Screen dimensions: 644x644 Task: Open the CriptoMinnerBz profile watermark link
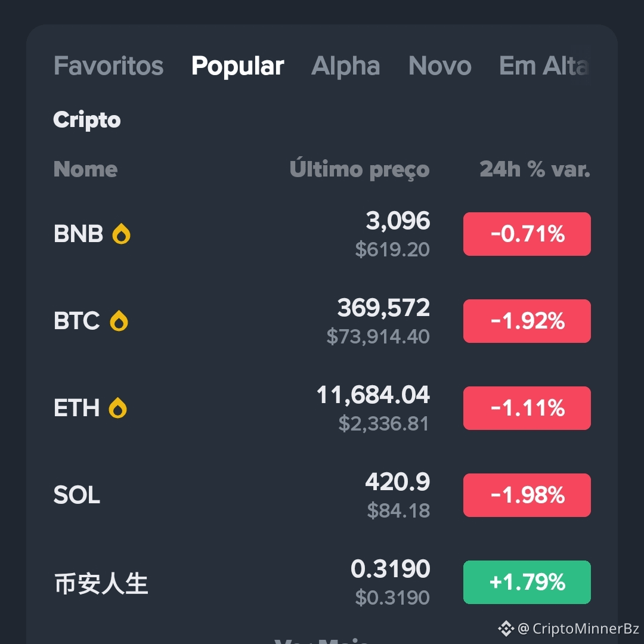point(578,628)
